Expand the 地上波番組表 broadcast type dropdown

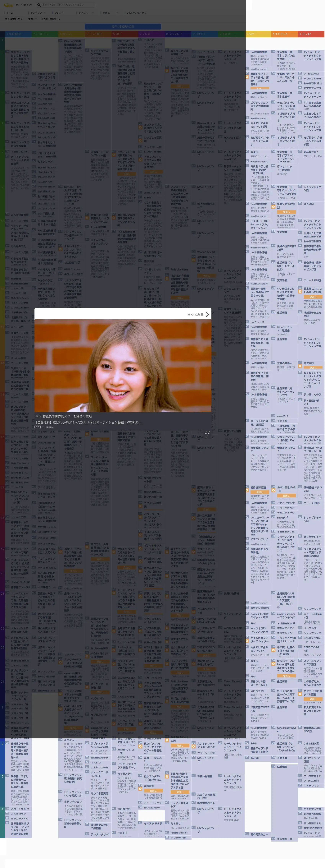point(13,19)
